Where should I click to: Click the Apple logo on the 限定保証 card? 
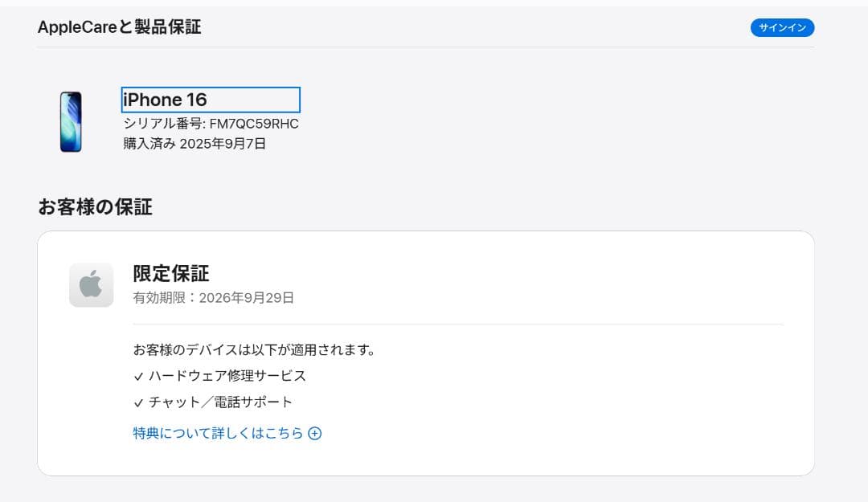pos(91,285)
